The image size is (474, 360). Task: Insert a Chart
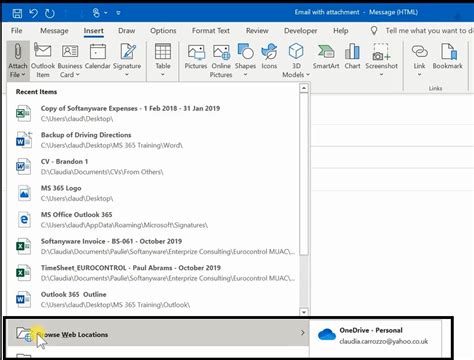click(352, 56)
